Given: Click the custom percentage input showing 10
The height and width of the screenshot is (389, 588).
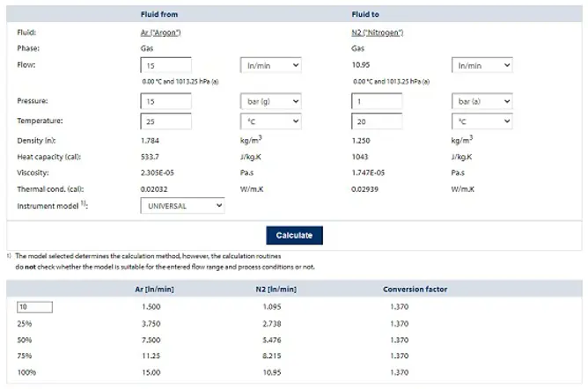Looking at the screenshot, I should point(34,307).
